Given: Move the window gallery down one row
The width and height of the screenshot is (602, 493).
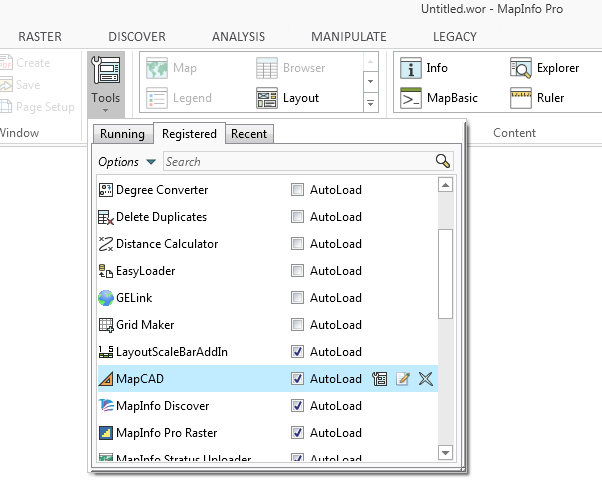Looking at the screenshot, I should coord(370,81).
